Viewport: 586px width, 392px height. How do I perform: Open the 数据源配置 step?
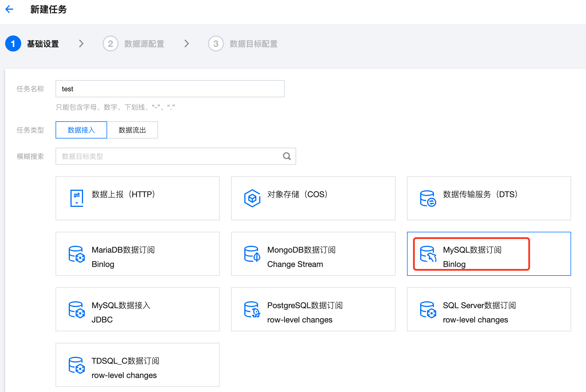point(144,44)
